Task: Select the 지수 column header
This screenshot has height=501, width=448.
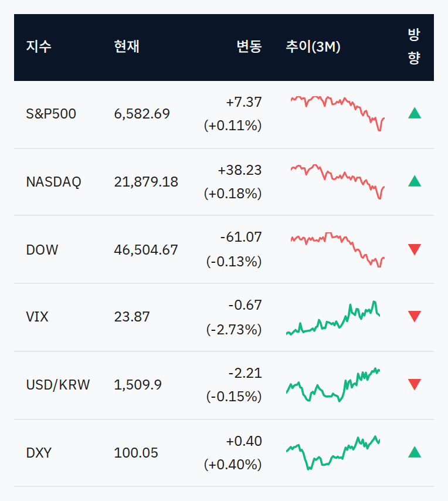Action: [39, 47]
